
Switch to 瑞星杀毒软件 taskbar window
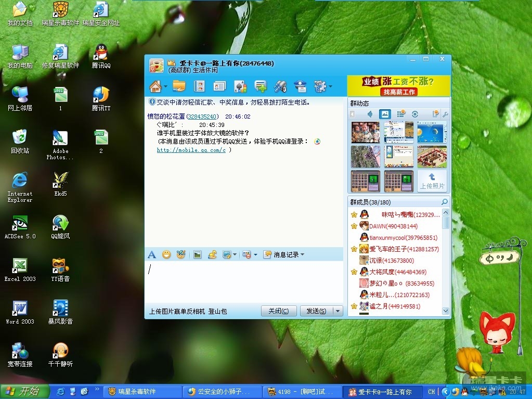point(141,392)
